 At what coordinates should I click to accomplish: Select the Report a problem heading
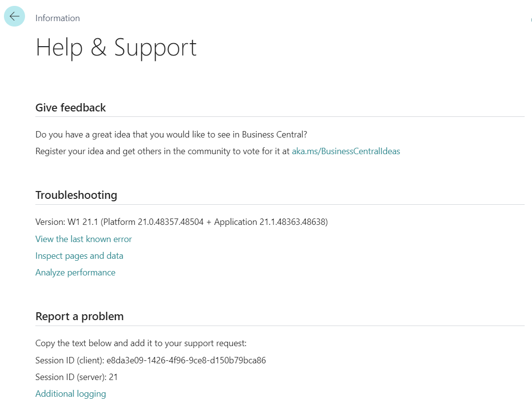pyautogui.click(x=79, y=316)
